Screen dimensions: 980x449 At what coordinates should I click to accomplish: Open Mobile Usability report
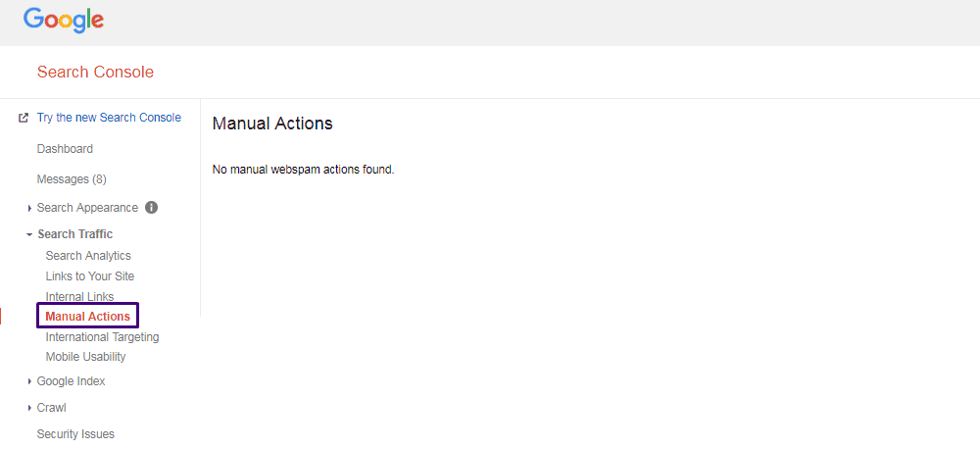click(85, 357)
